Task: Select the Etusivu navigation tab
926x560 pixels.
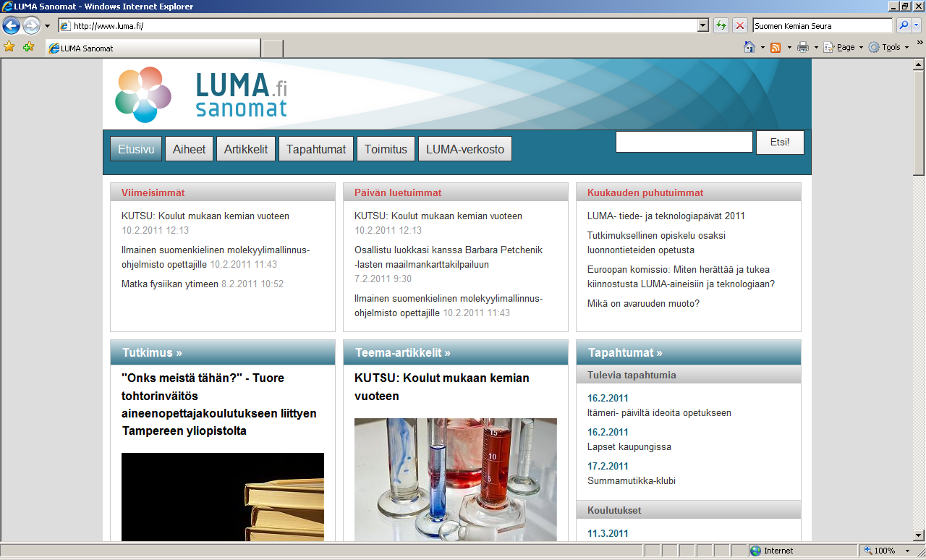Action: tap(136, 149)
